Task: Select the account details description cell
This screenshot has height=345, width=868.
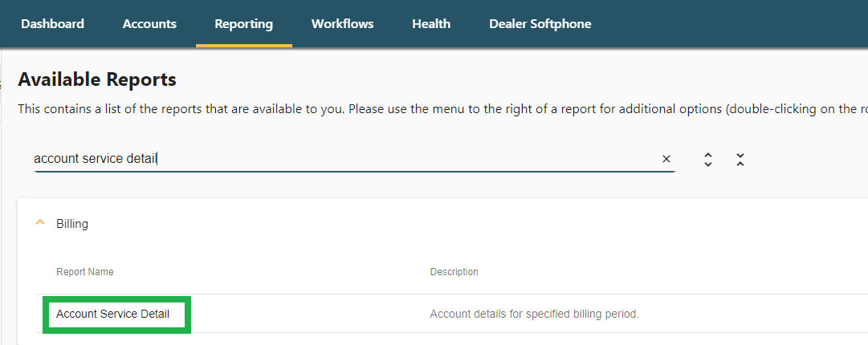Action: (x=534, y=314)
